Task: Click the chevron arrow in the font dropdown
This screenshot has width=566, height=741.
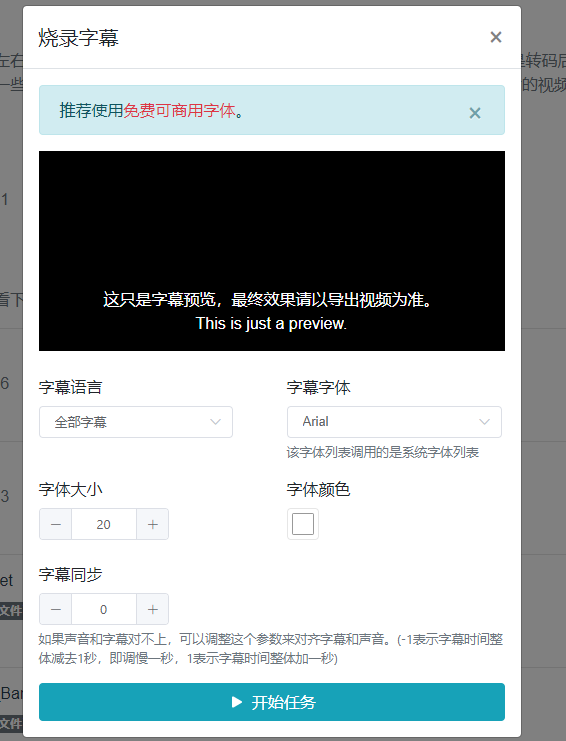Action: (x=484, y=422)
